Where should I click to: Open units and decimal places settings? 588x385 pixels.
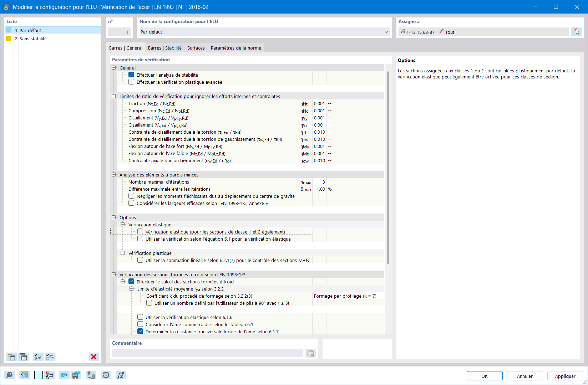24,375
